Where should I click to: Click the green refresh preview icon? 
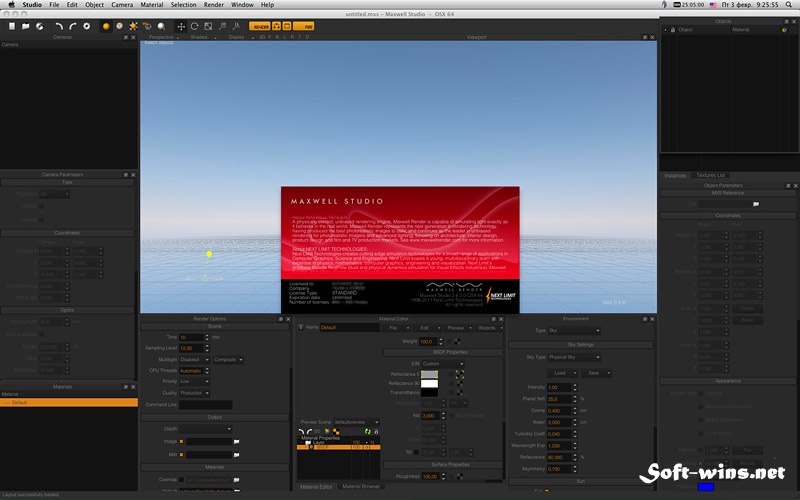coord(367,432)
